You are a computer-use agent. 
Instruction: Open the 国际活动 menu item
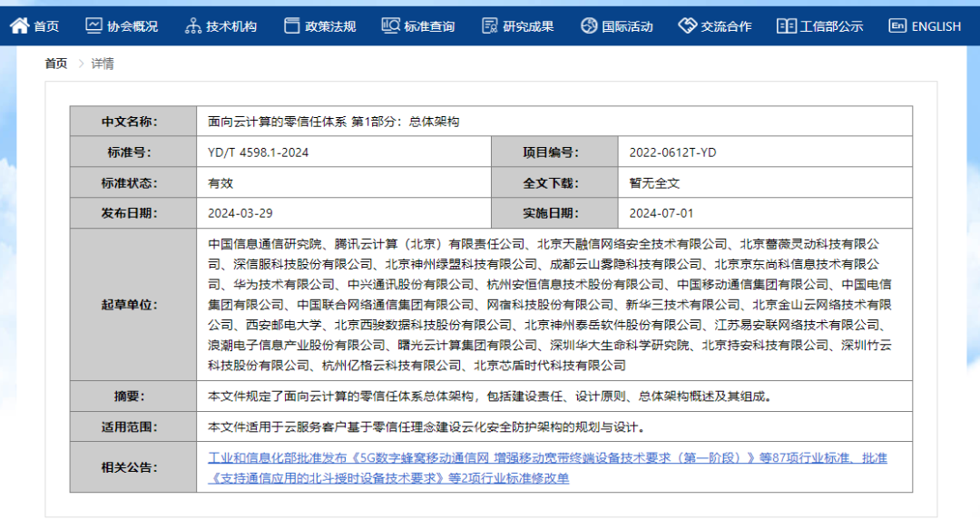tap(627, 26)
